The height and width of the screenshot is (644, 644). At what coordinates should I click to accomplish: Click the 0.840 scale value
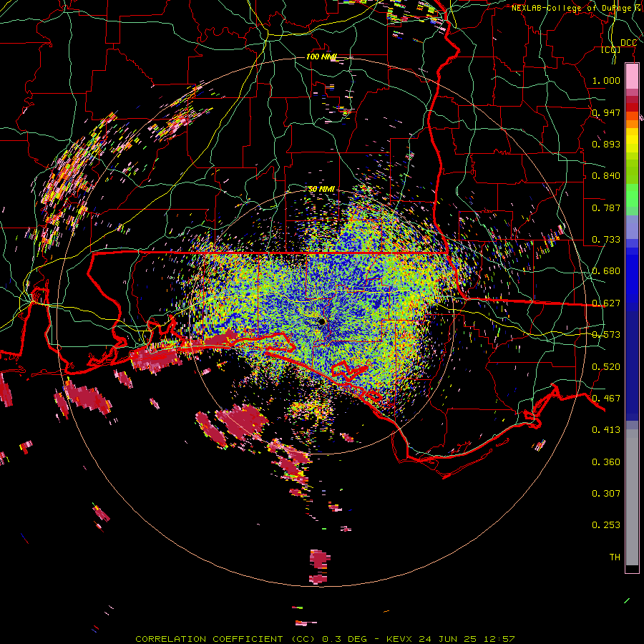(606, 175)
